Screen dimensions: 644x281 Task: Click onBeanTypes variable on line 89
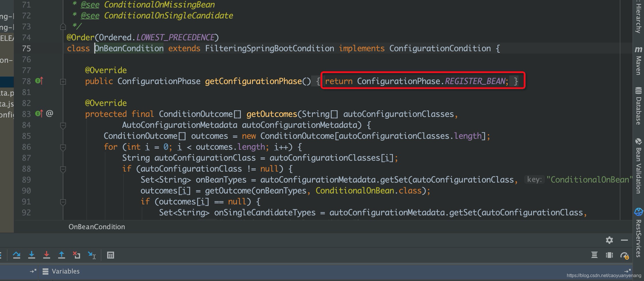pos(221,180)
